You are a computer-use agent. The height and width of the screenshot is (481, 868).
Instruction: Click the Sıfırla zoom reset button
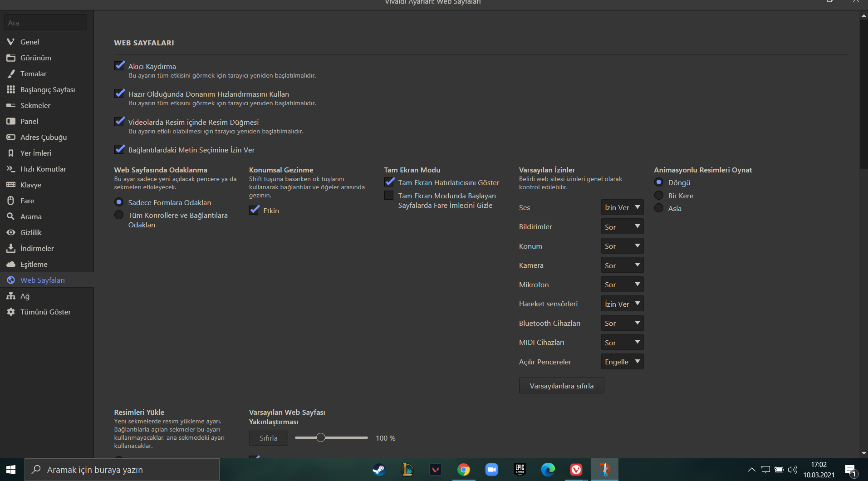[268, 438]
